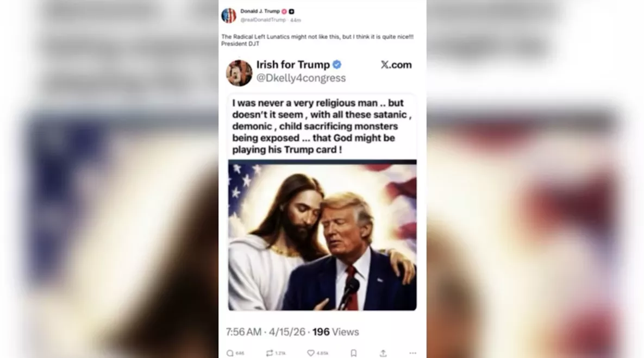Open the Irish for Trump profile picture
The height and width of the screenshot is (358, 644).
point(239,73)
